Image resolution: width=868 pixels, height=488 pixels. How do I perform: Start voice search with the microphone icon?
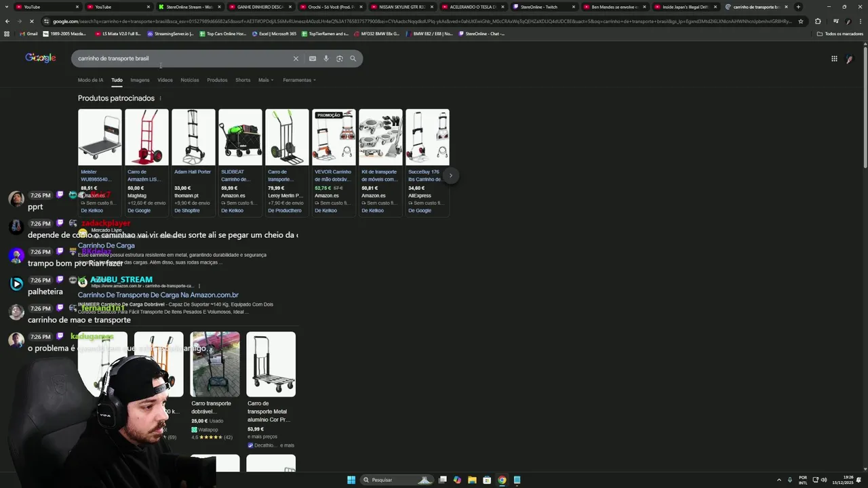point(326,58)
